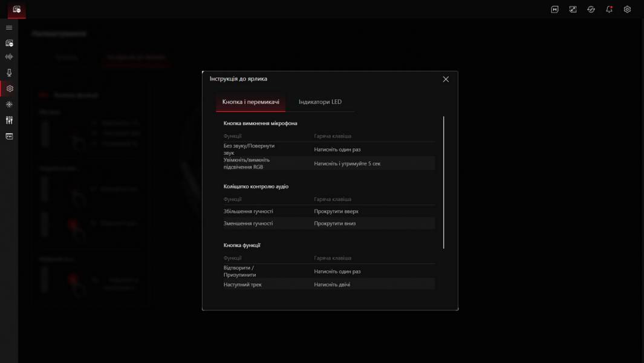Click the H icon in the top bar

pos(555,10)
